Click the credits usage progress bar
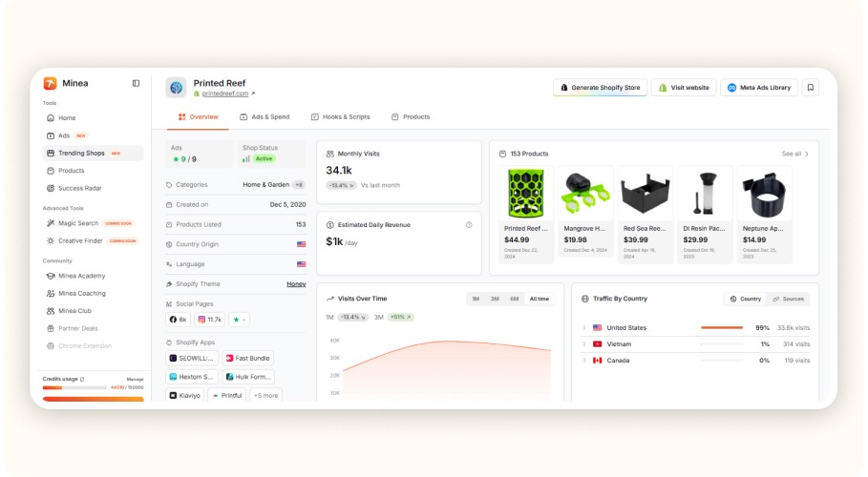Screen dimensions: 868x477 74,388
